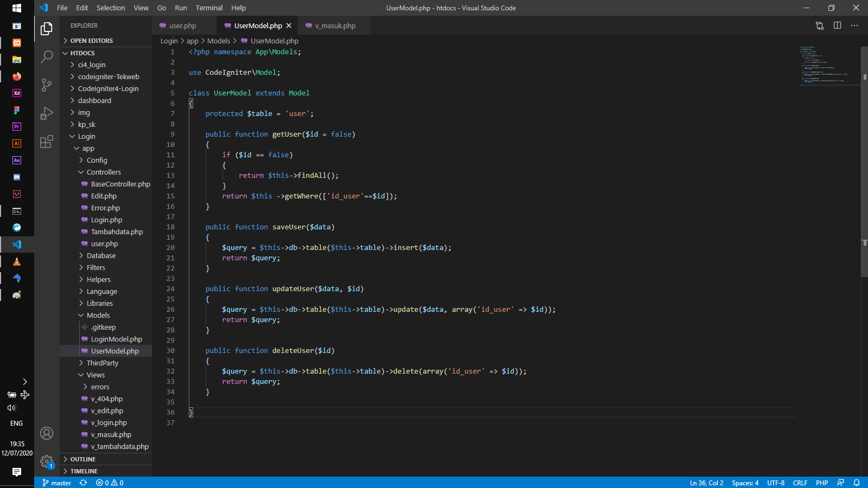The height and width of the screenshot is (488, 868).
Task: Expand the ThirdParty folder
Action: pos(106,363)
